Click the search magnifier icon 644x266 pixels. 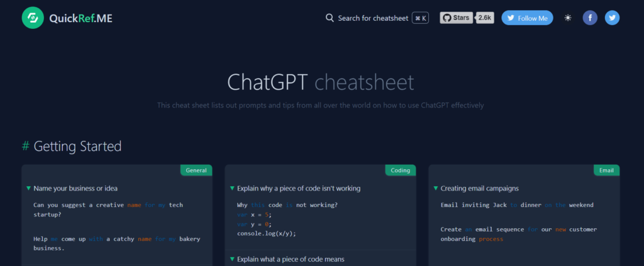pyautogui.click(x=330, y=18)
